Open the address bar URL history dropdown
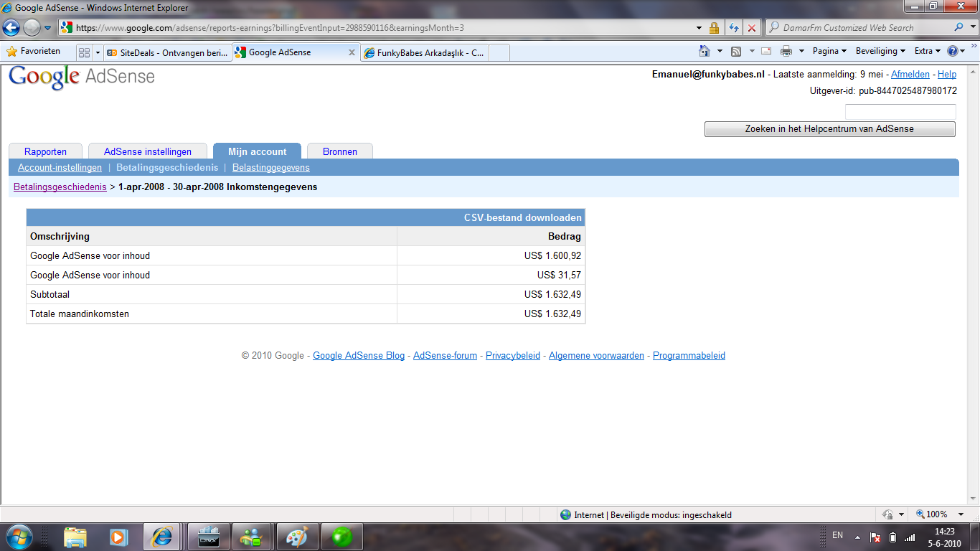 (699, 28)
